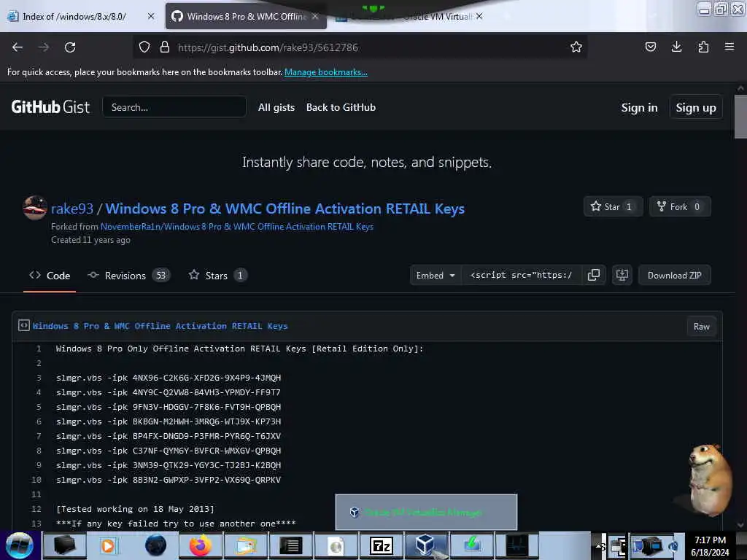This screenshot has width=747, height=560.
Task: Click the GitHub Gist logo
Action: click(x=50, y=107)
